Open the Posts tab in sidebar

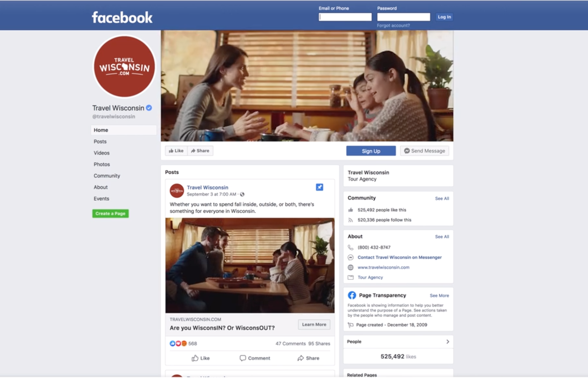(100, 141)
